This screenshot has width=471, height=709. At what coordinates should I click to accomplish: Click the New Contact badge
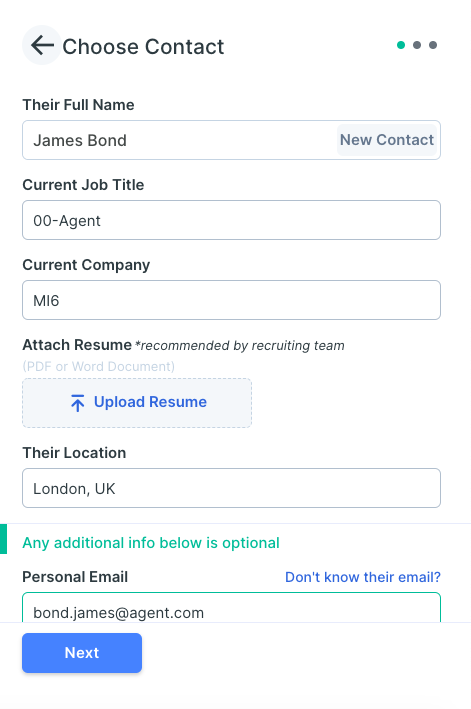click(387, 140)
